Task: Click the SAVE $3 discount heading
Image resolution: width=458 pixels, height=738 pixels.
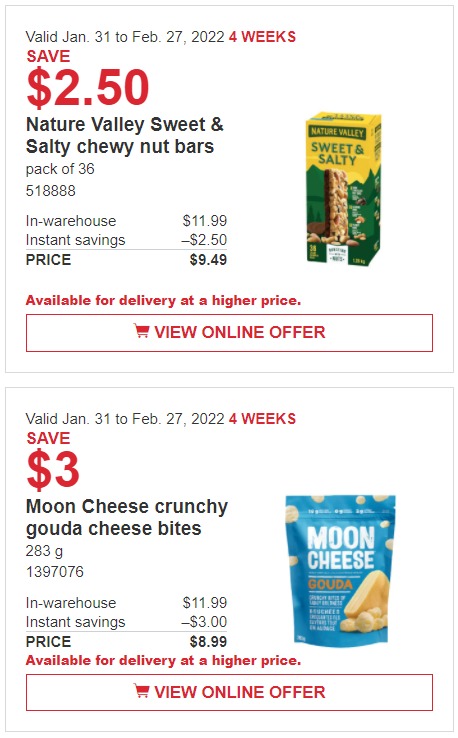Action: click(53, 461)
